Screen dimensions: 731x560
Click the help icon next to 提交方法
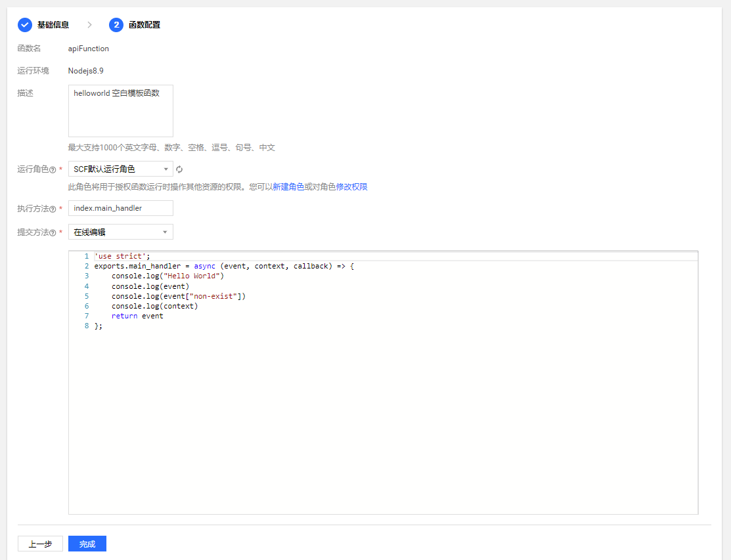[53, 232]
